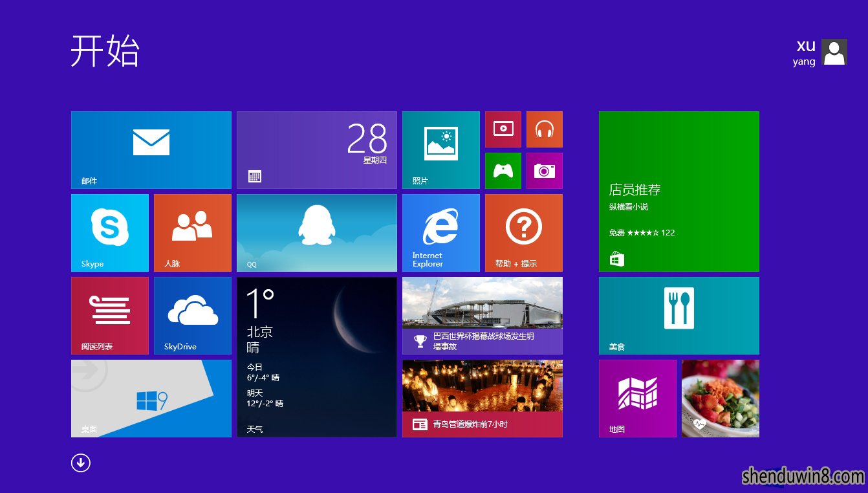
Task: Launch the Music tile with headphones icon
Action: [x=545, y=129]
